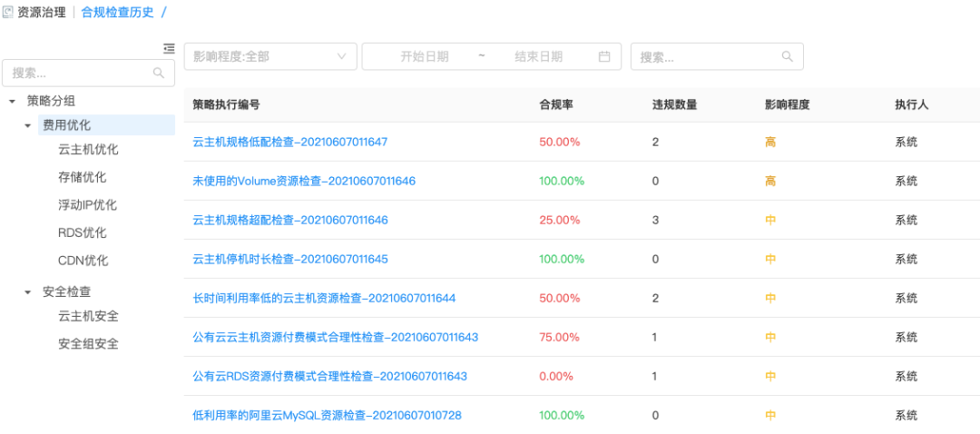
Task: Select RDS优化 tree item
Action: [82, 232]
